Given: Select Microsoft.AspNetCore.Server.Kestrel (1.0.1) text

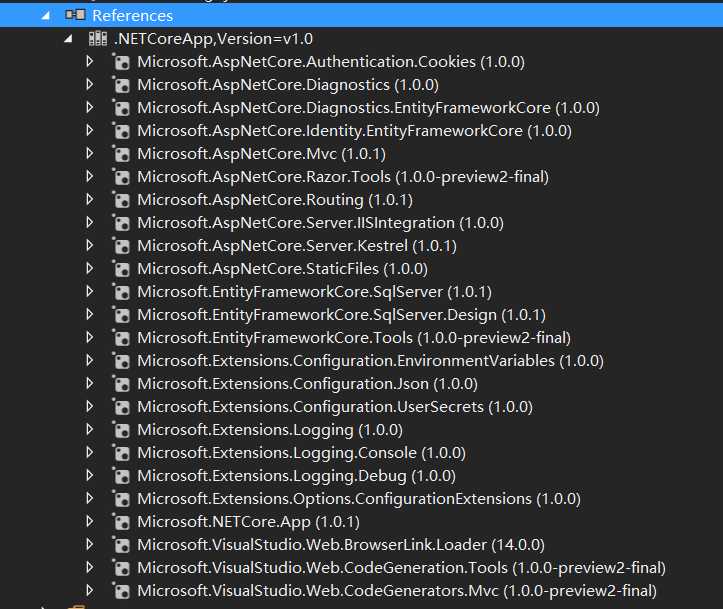Looking at the screenshot, I should pos(297,246).
